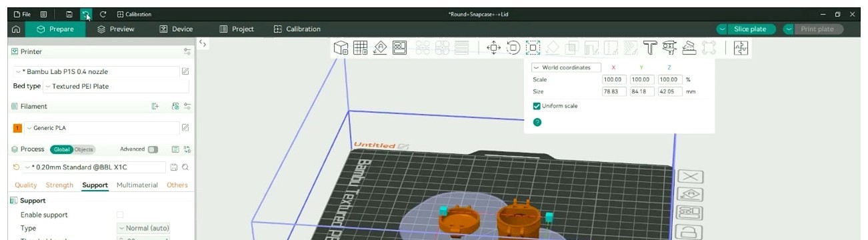Image resolution: width=868 pixels, height=240 pixels.
Task: Save the process preset icon
Action: point(174,167)
